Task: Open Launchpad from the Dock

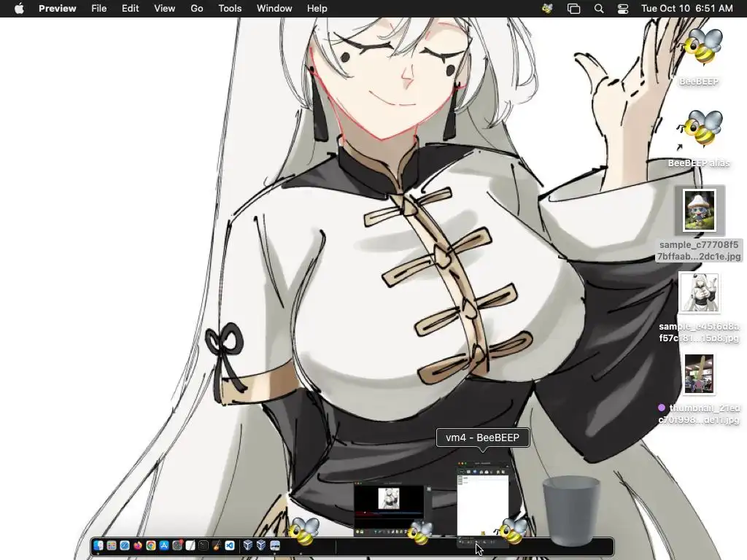Action: [x=112, y=545]
